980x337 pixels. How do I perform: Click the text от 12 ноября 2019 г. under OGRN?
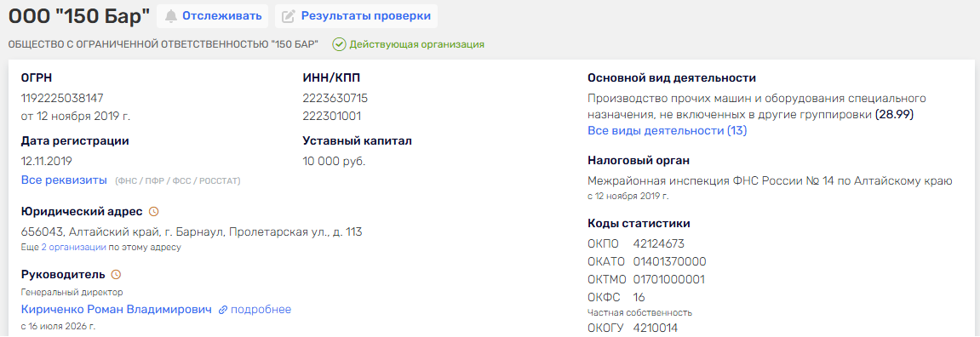click(x=76, y=116)
